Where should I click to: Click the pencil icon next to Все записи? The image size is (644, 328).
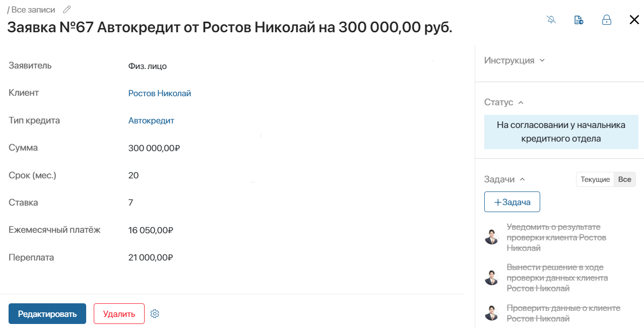(x=67, y=10)
